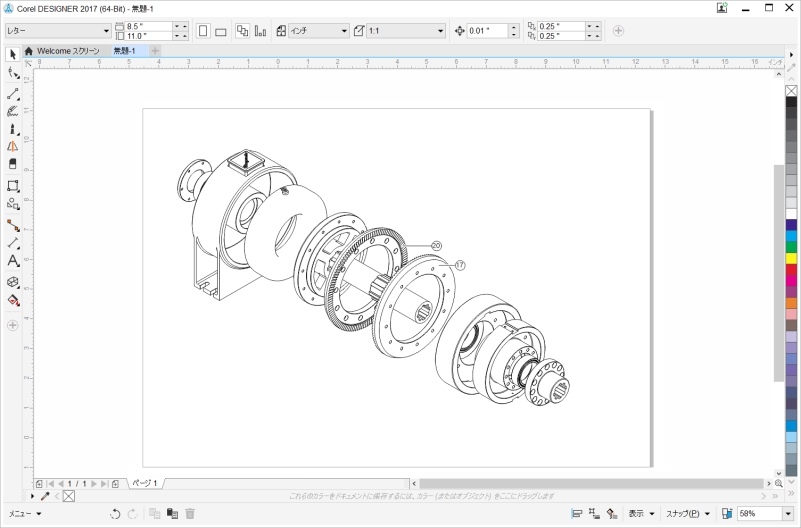
Task: Select the Pick tool arrow
Action: click(x=13, y=54)
